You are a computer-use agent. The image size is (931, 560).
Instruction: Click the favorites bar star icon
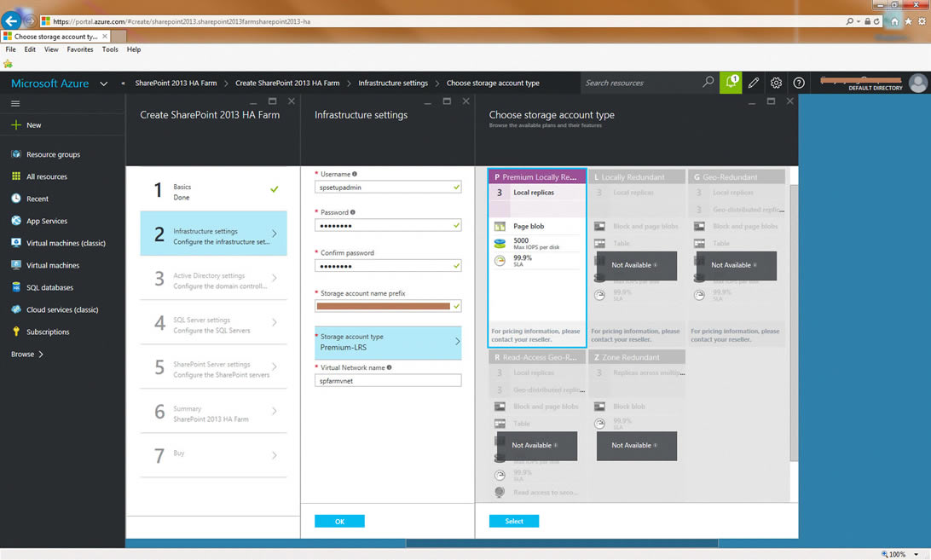[x=8, y=64]
